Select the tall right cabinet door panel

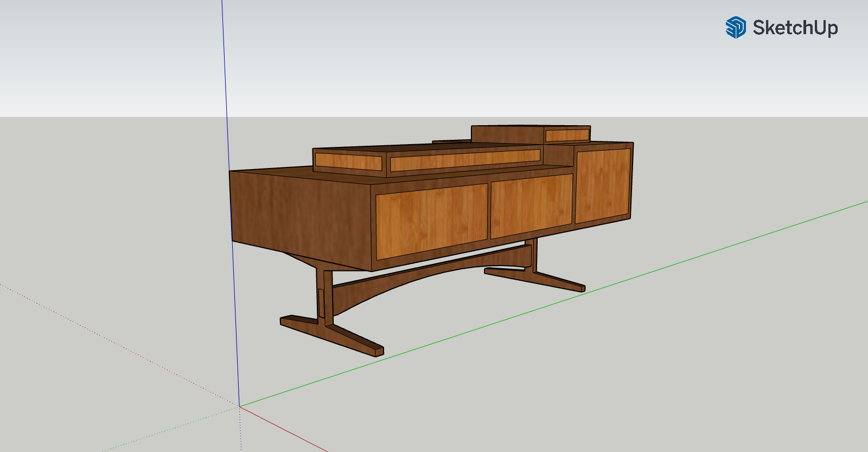(x=603, y=185)
